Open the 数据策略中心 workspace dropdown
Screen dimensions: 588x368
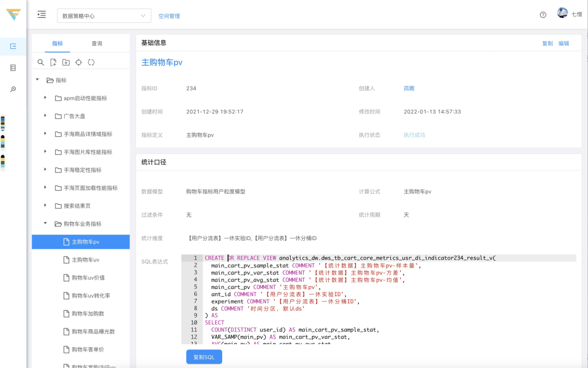(104, 16)
